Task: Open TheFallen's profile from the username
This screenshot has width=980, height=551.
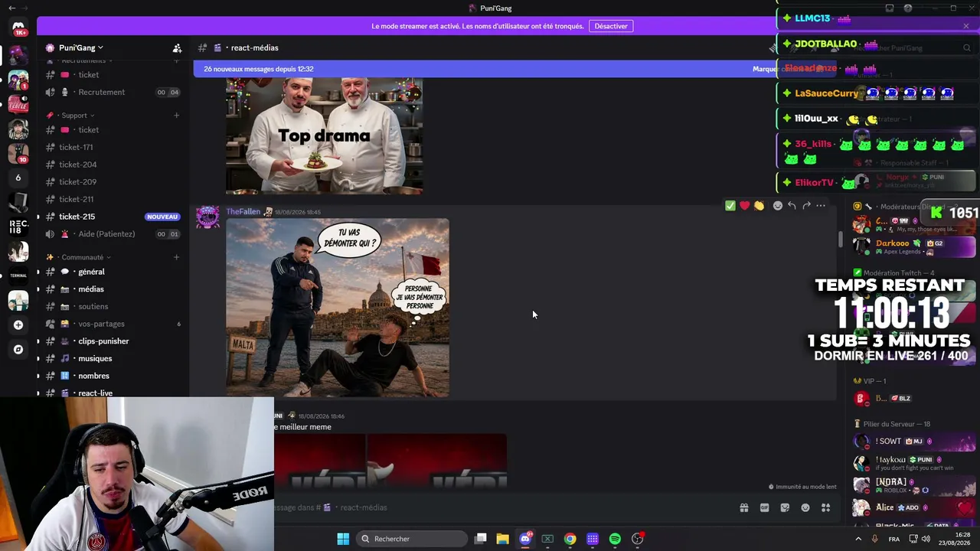Action: tap(243, 212)
